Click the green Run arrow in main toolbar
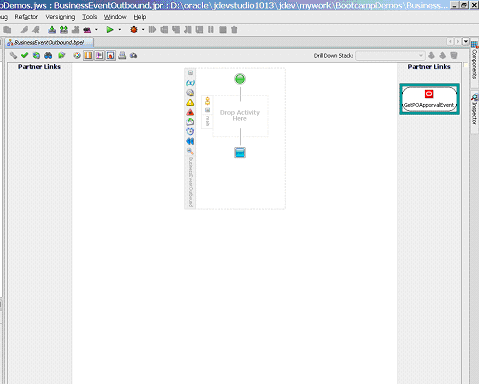Screen dimensions: 479x384 click(110, 30)
